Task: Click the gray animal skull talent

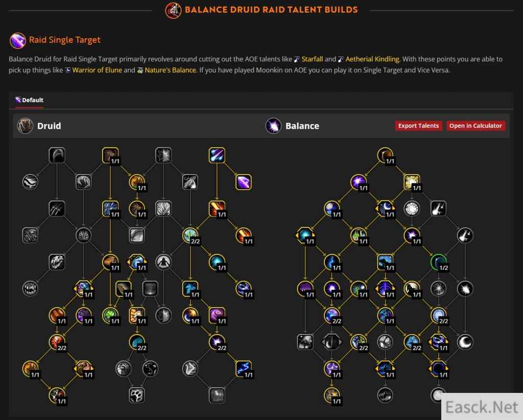Action: pyautogui.click(x=57, y=262)
